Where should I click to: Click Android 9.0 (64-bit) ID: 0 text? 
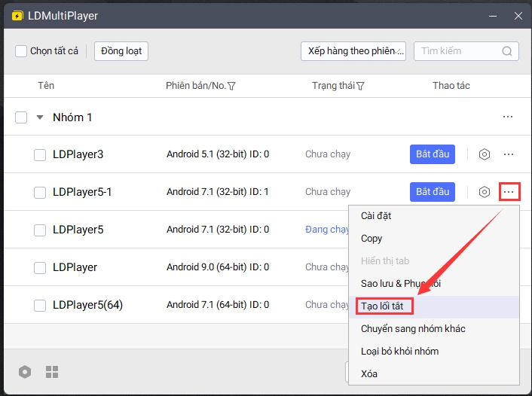tap(218, 267)
